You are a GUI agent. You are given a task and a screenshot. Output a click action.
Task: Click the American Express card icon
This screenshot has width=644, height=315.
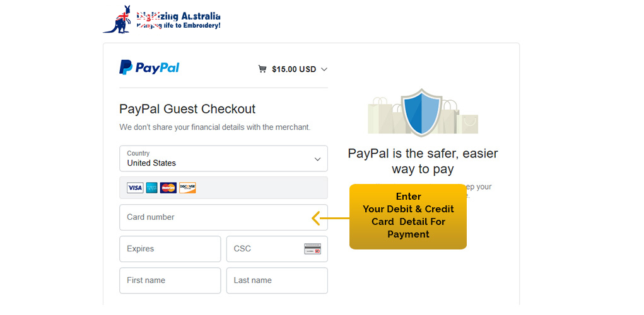152,188
